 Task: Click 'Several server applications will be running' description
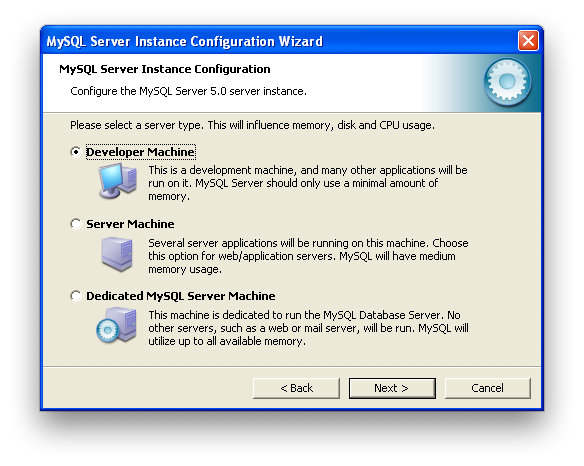click(x=308, y=256)
